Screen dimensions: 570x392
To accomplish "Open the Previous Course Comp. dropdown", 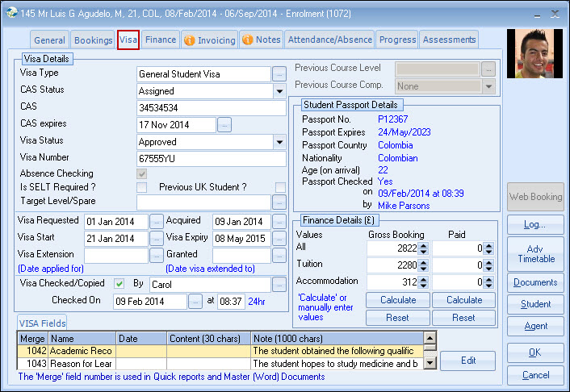I will 488,85.
